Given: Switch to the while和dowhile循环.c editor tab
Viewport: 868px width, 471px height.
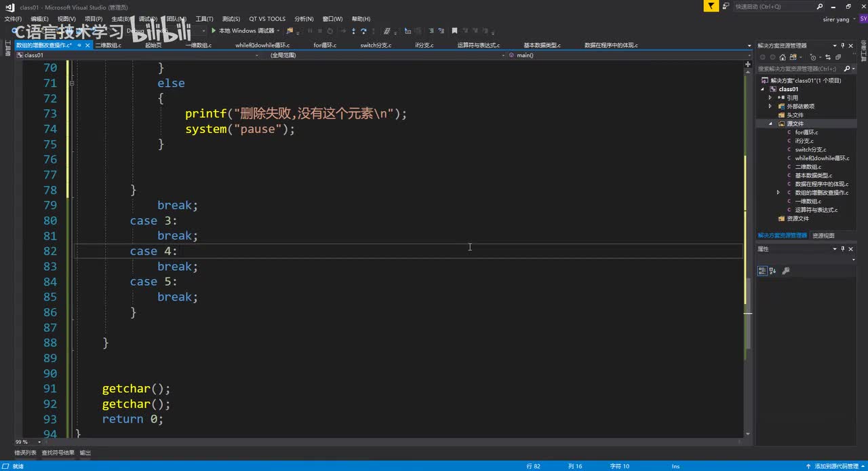Looking at the screenshot, I should pos(262,45).
